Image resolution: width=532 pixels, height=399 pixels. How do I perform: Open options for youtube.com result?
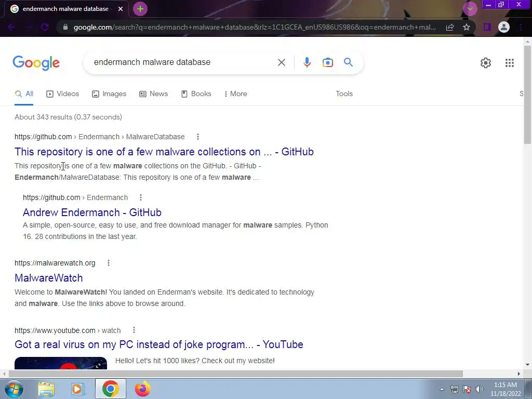[x=134, y=330]
